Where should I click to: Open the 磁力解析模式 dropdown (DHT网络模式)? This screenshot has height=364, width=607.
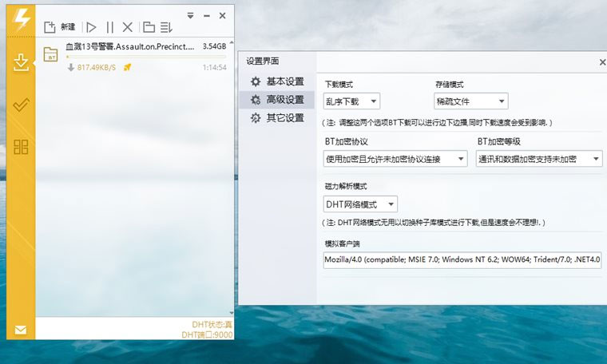(360, 204)
